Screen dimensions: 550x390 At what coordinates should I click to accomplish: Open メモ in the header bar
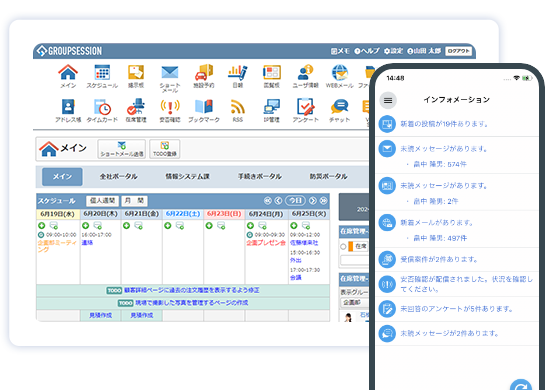coord(340,51)
